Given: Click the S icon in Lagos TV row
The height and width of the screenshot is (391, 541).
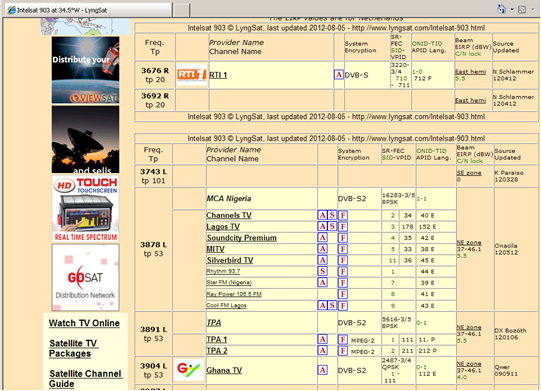Looking at the screenshot, I should pyautogui.click(x=332, y=226).
